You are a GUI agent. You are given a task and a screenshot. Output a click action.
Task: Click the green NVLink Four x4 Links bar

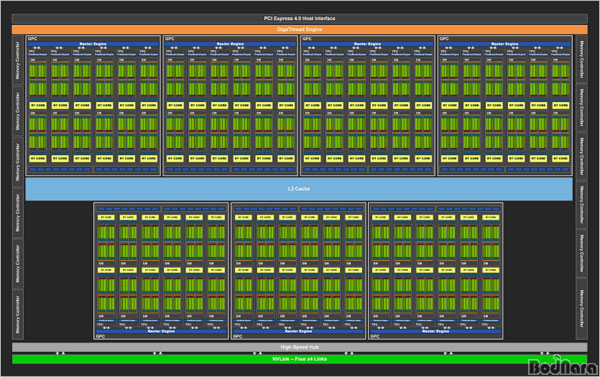click(x=300, y=359)
